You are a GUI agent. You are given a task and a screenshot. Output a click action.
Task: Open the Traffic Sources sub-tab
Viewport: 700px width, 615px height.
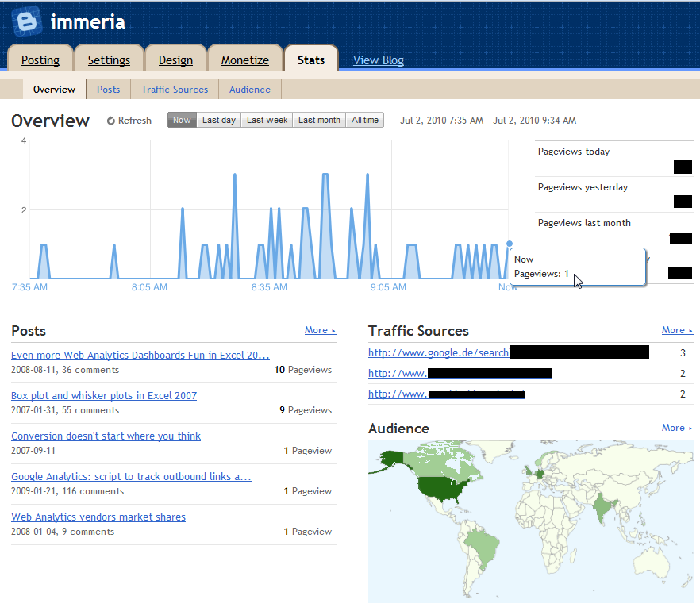coord(175,90)
